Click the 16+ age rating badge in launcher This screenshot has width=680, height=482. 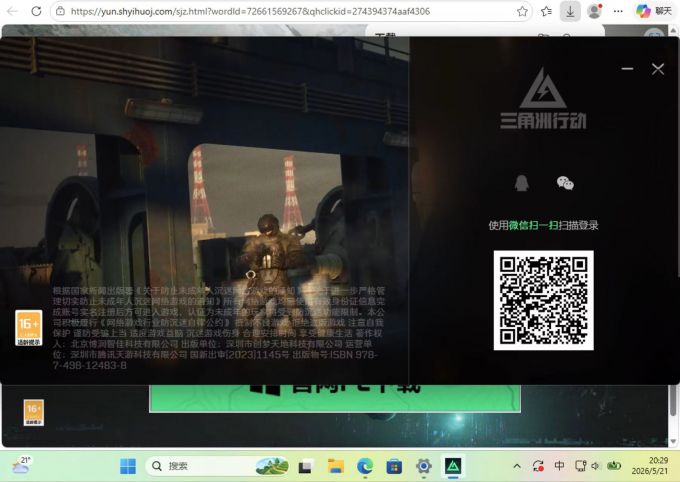(x=29, y=328)
